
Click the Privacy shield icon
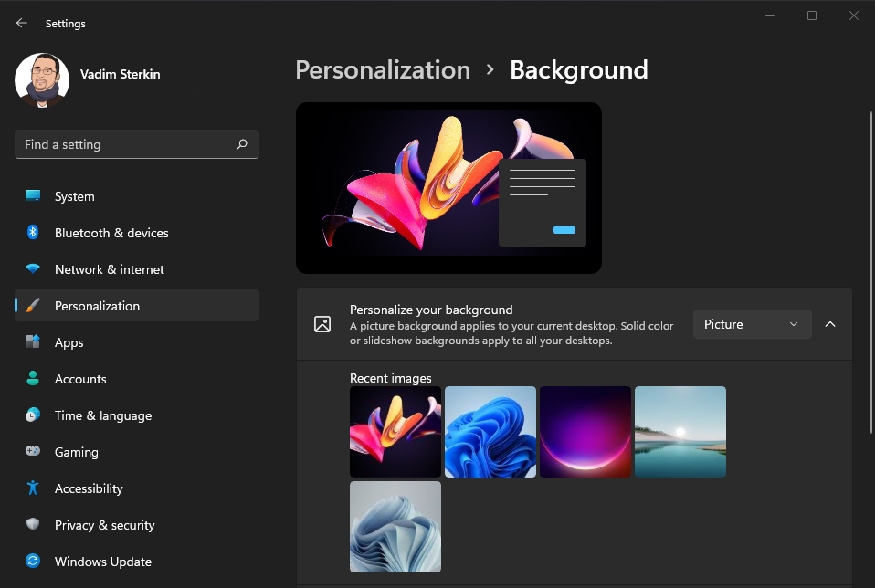(33, 524)
